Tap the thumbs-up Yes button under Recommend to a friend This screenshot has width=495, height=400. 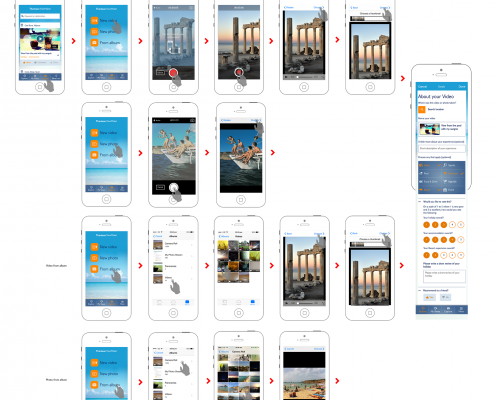point(429,297)
